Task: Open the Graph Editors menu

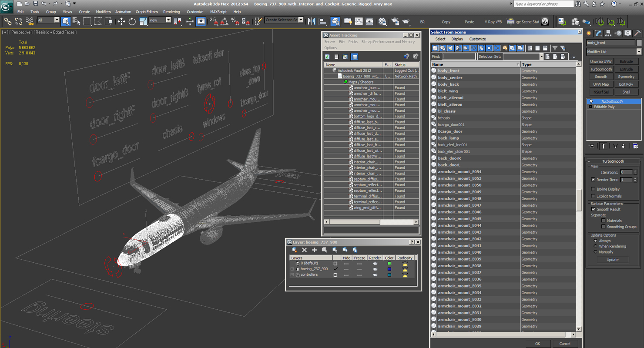Action: click(147, 12)
